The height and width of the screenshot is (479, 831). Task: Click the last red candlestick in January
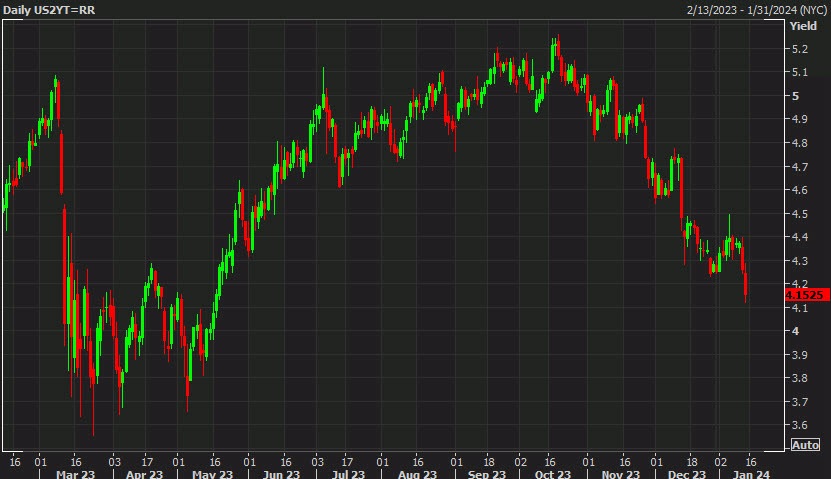tap(747, 281)
